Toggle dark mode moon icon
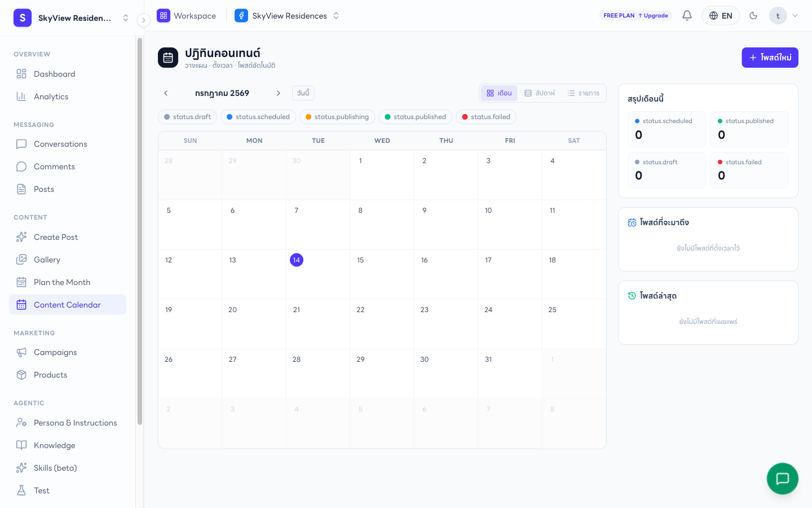Viewport: 812px width, 508px height. click(x=753, y=16)
